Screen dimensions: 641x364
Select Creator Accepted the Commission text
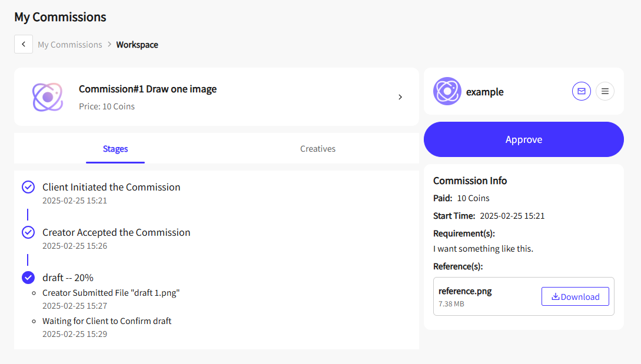[x=116, y=232]
